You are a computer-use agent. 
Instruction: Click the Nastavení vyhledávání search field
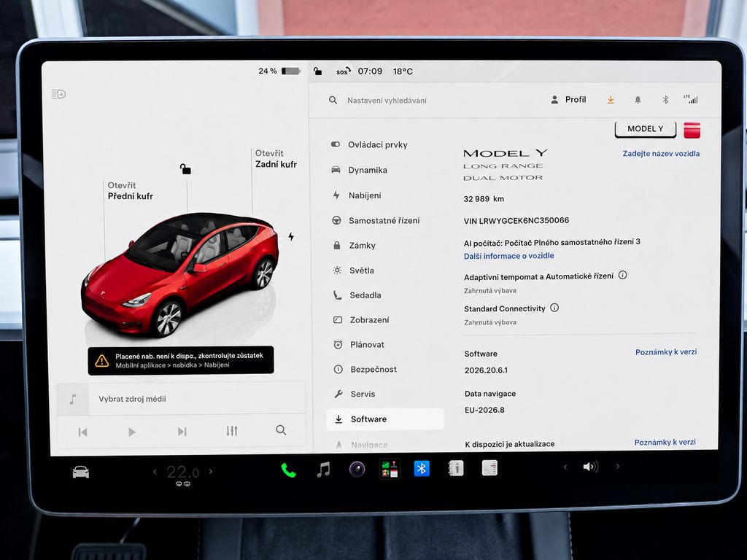click(x=387, y=101)
